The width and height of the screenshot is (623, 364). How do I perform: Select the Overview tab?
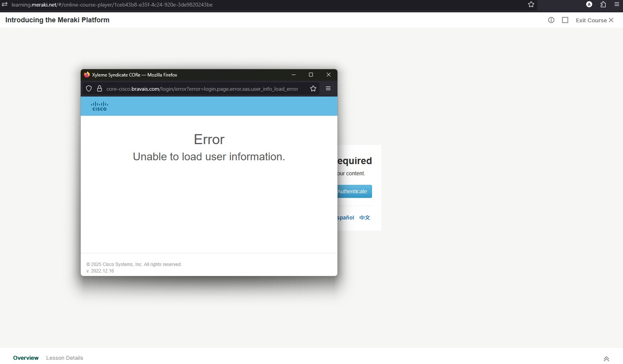coord(26,358)
